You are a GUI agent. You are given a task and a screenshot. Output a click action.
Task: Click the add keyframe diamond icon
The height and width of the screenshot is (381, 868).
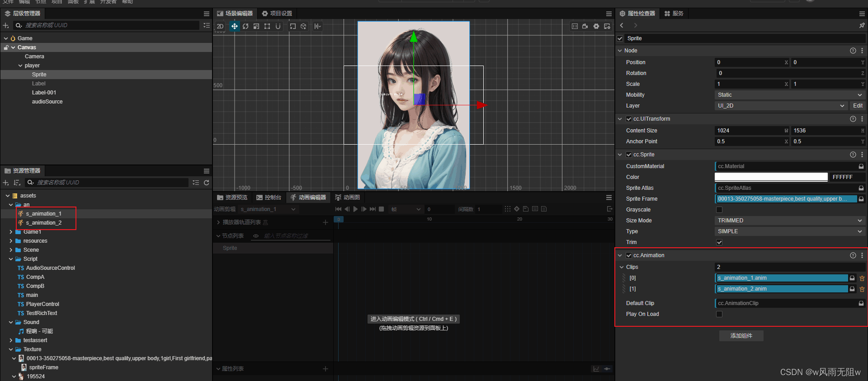point(517,209)
